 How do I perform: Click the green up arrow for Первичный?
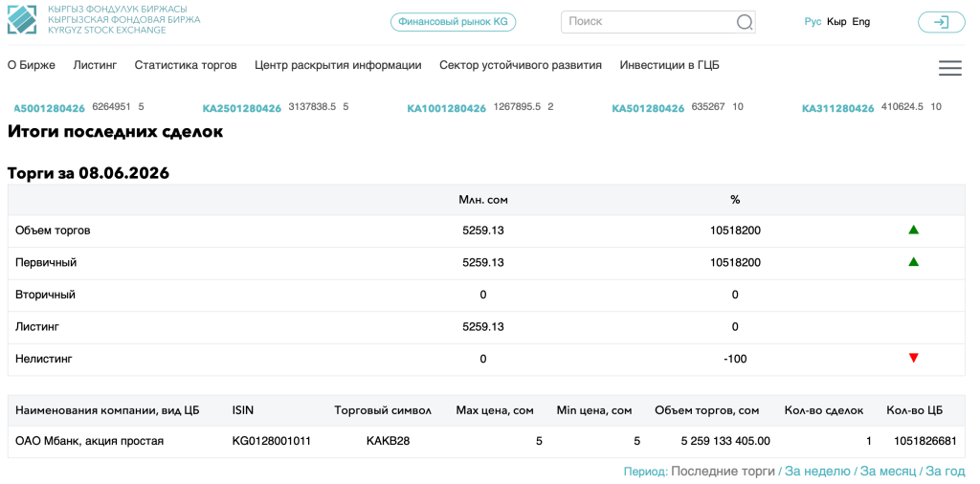914,262
